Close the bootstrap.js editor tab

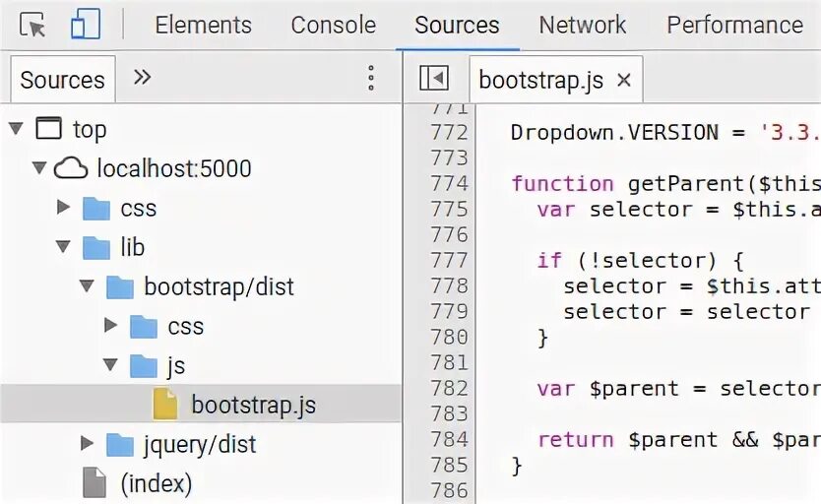[623, 80]
